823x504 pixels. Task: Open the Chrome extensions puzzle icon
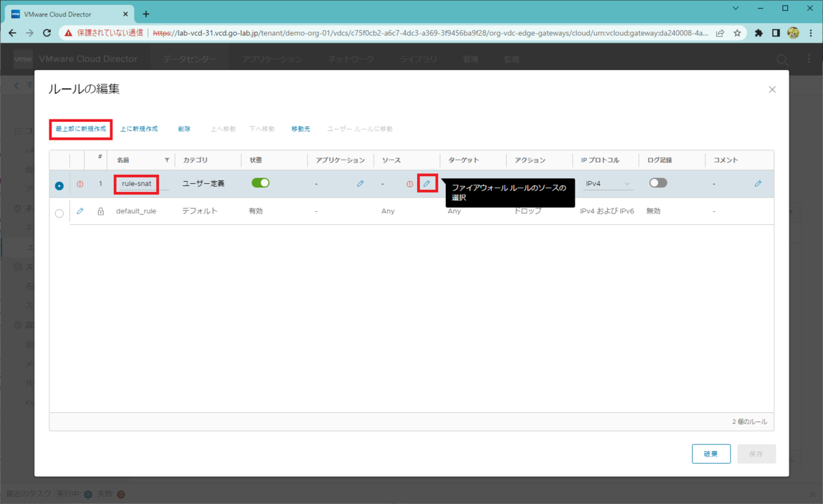759,32
